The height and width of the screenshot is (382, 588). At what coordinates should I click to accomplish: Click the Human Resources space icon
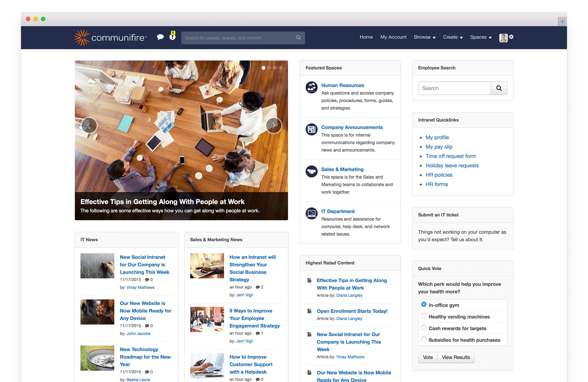click(311, 87)
